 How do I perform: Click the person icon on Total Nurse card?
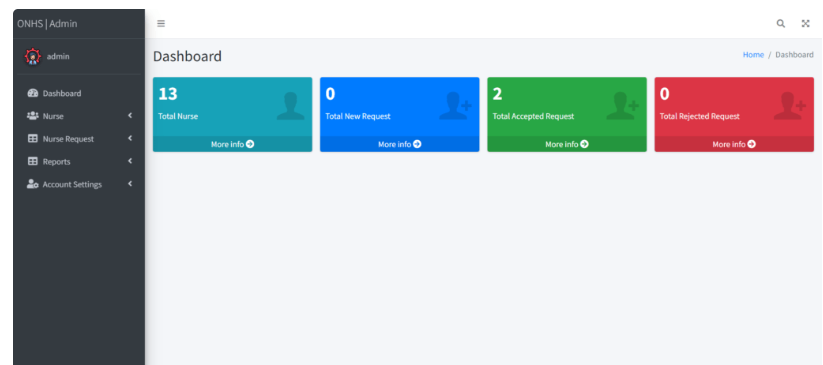(290, 106)
